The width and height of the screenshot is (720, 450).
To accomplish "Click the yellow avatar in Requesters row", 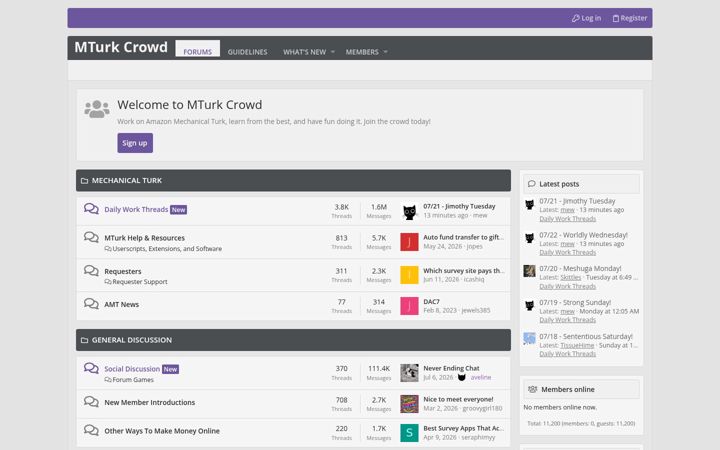I will (409, 275).
